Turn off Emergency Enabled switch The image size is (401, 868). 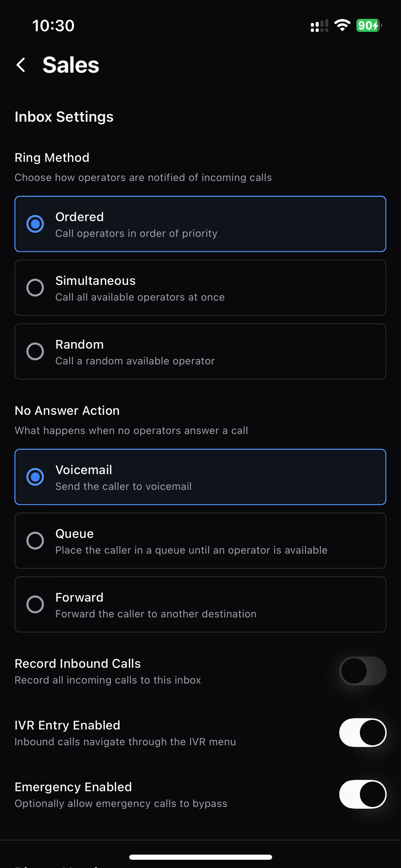point(363,794)
